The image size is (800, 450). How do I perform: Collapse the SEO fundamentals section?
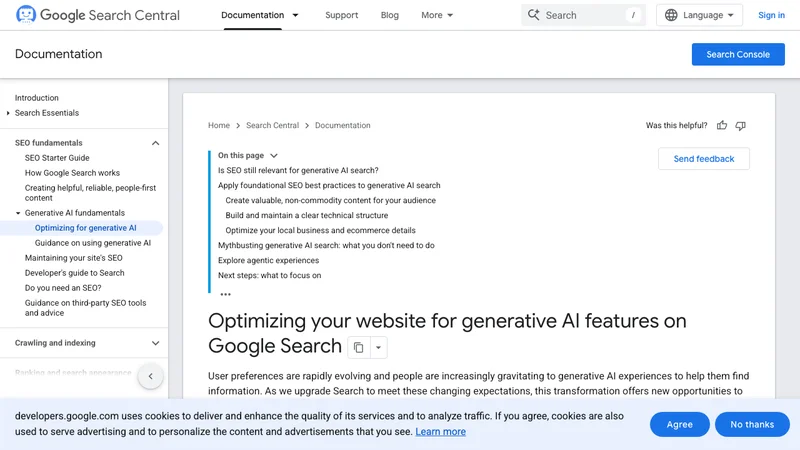(156, 143)
